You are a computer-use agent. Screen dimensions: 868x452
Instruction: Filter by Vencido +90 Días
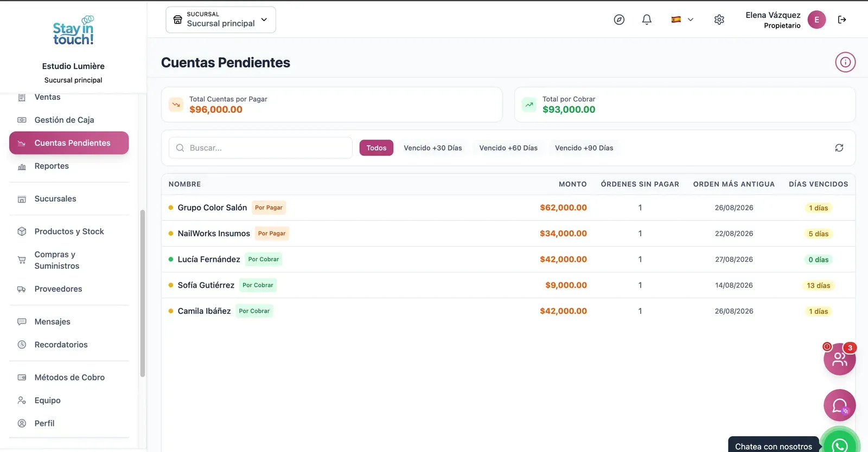(x=584, y=148)
